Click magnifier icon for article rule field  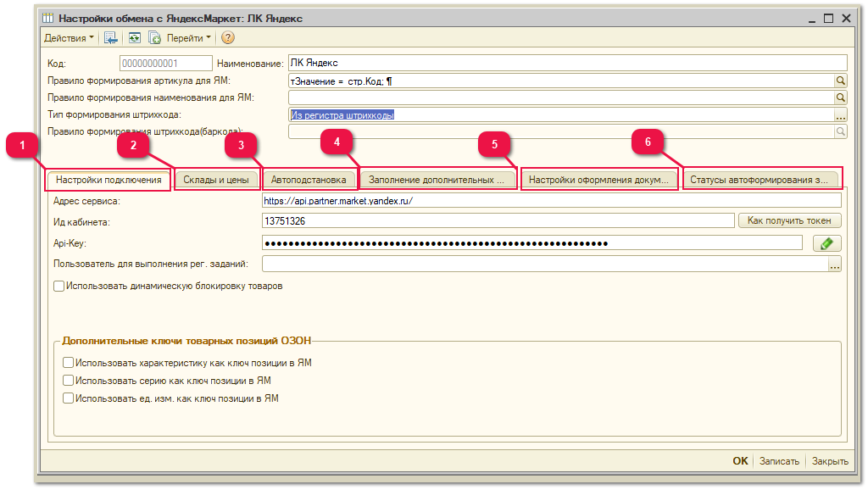click(x=840, y=81)
